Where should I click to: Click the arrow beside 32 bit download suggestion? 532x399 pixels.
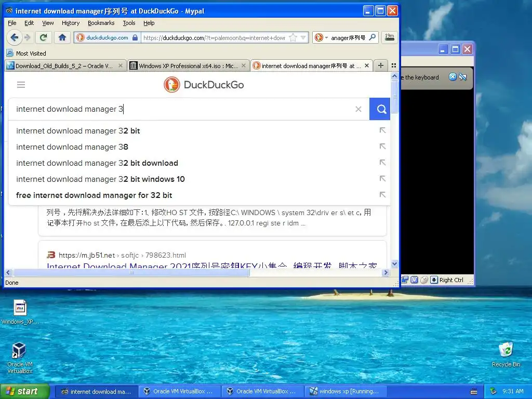[382, 163]
